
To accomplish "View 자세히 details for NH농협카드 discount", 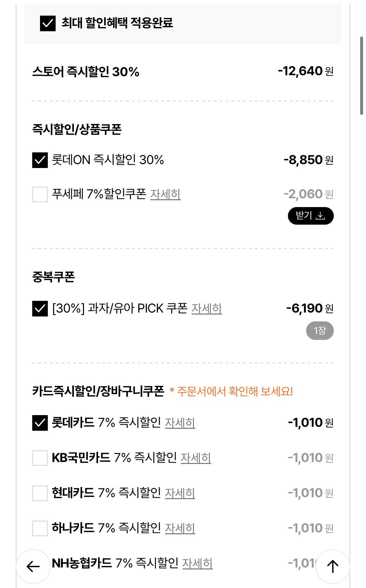I will 197,563.
